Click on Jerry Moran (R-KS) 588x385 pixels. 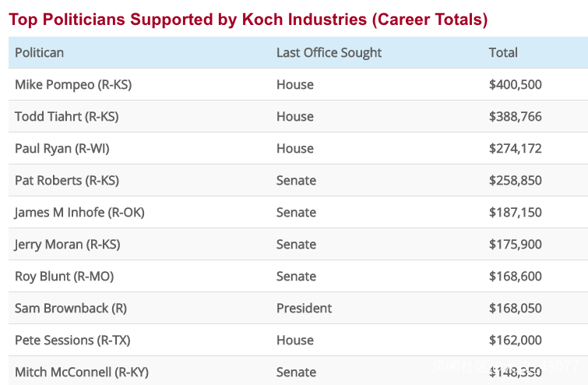click(67, 244)
